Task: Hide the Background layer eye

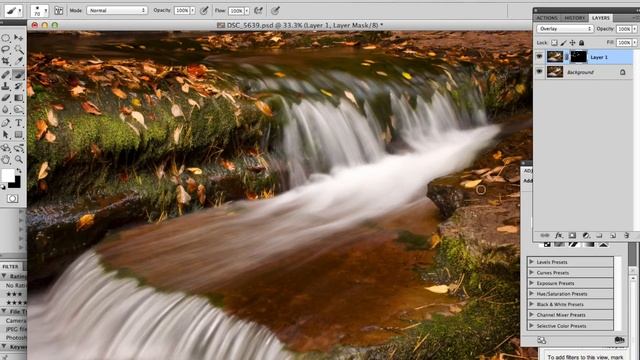Action: point(539,72)
